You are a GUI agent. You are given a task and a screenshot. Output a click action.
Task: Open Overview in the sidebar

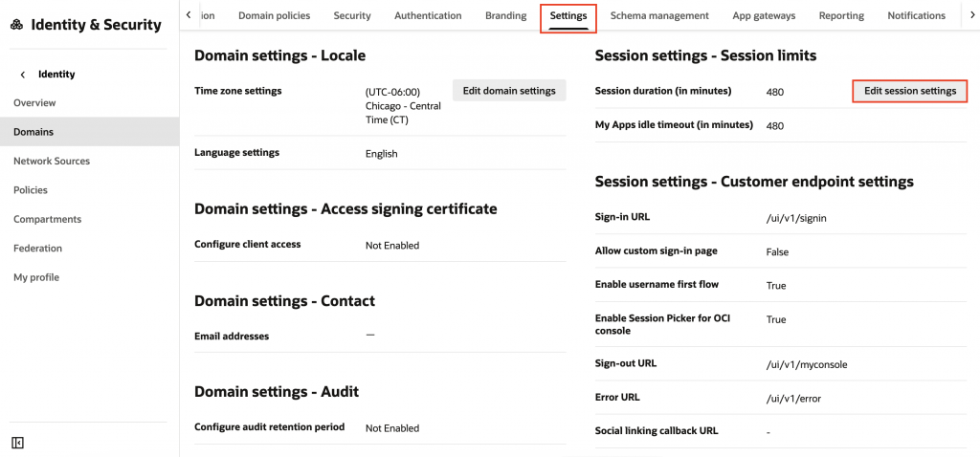[34, 102]
